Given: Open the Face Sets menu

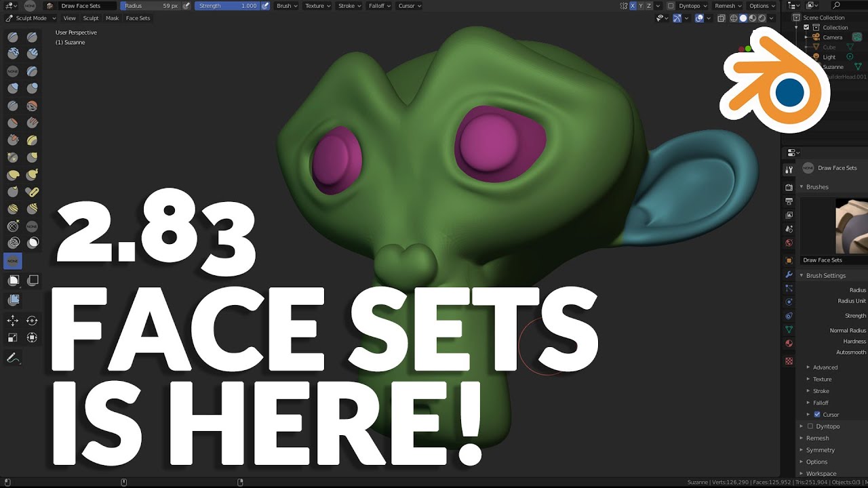Looking at the screenshot, I should [138, 18].
